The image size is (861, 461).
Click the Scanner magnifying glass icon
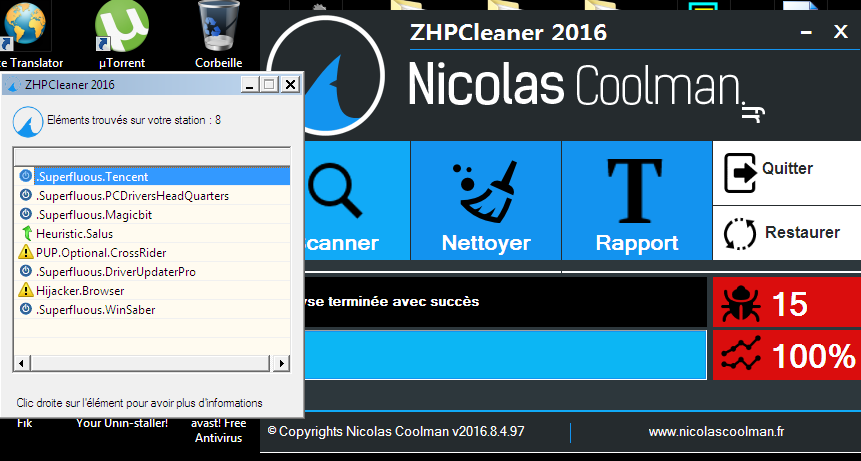coord(335,190)
